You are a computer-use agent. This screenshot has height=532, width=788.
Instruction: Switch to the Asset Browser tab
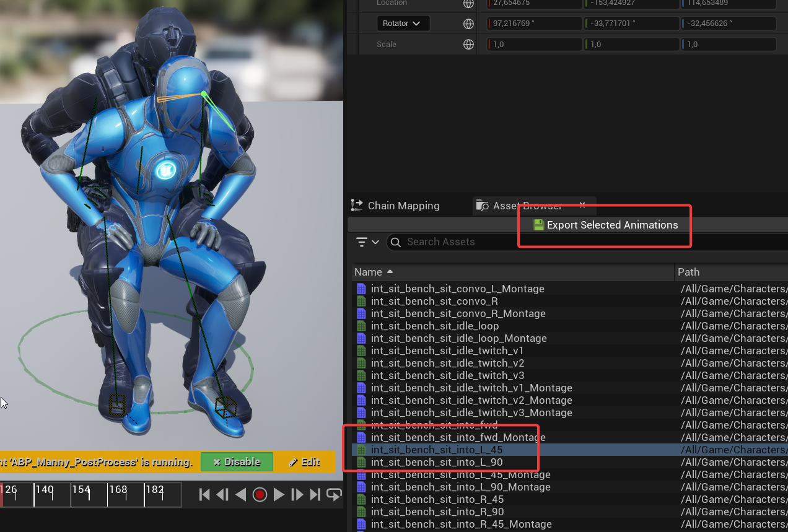point(527,206)
